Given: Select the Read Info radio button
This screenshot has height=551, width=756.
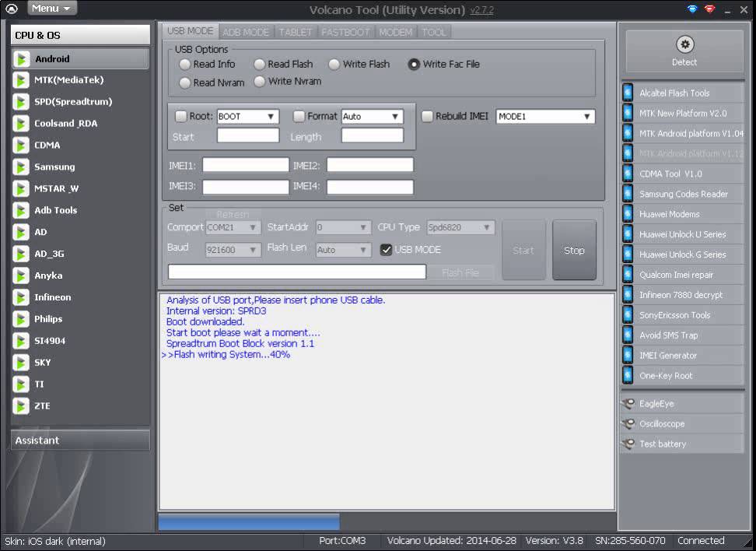Looking at the screenshot, I should click(184, 64).
